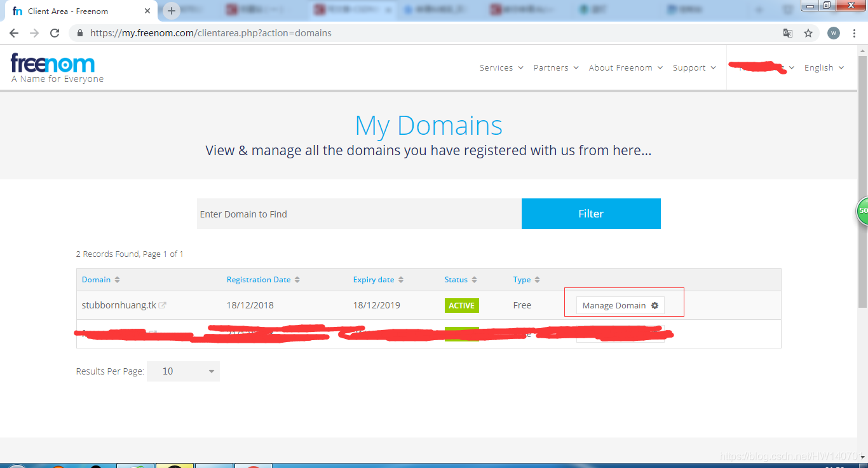Click Type column header

click(x=522, y=280)
